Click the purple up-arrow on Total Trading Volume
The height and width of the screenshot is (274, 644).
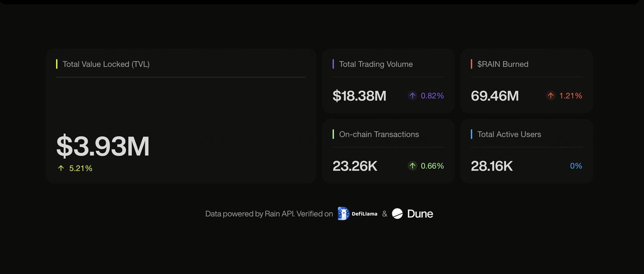(x=413, y=96)
